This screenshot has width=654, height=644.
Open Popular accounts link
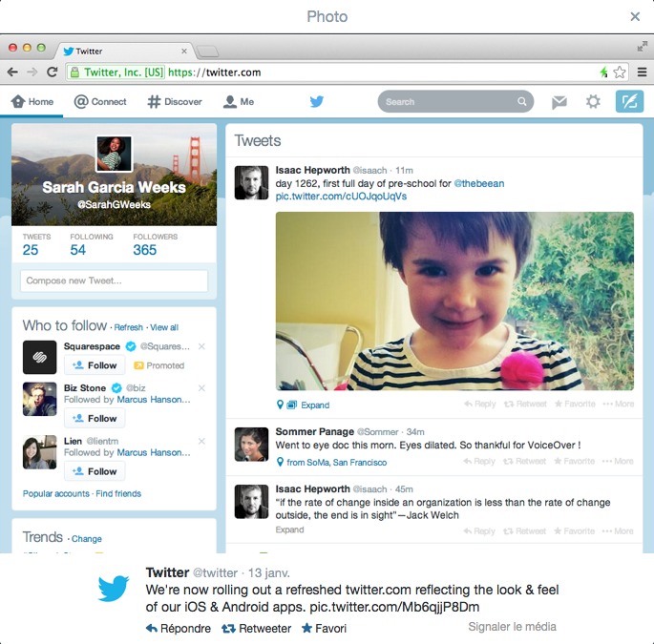[56, 493]
